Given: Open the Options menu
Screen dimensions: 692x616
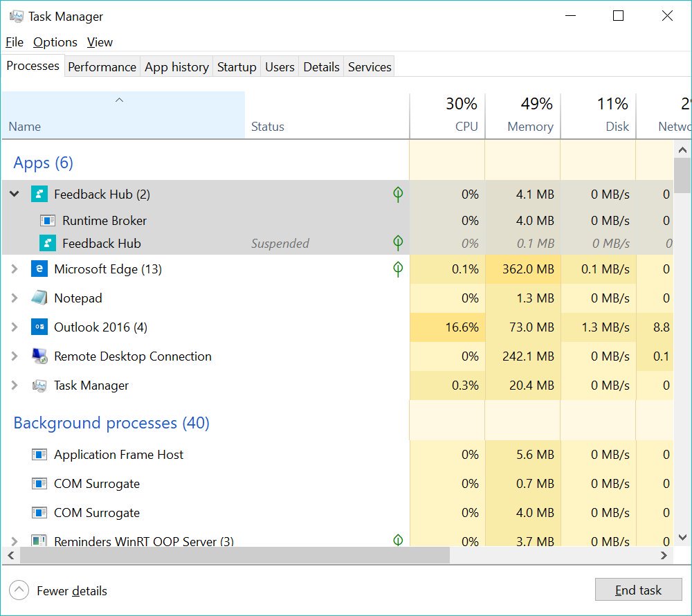Looking at the screenshot, I should point(55,42).
